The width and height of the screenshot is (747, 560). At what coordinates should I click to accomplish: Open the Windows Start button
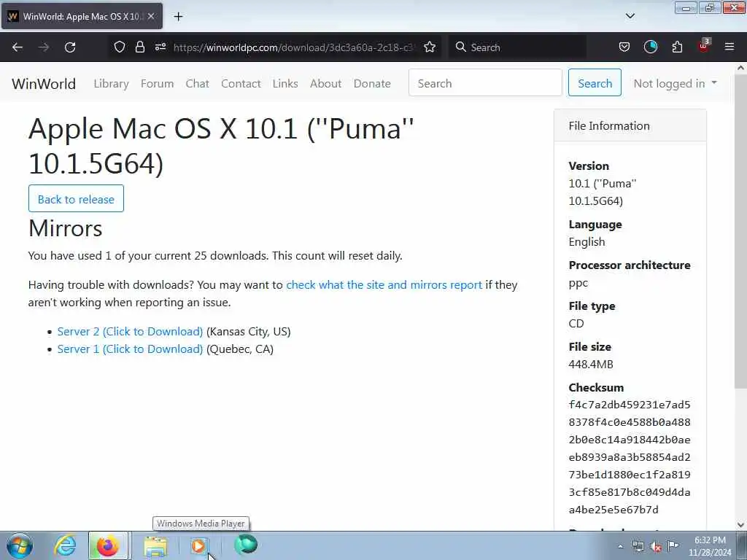point(20,545)
